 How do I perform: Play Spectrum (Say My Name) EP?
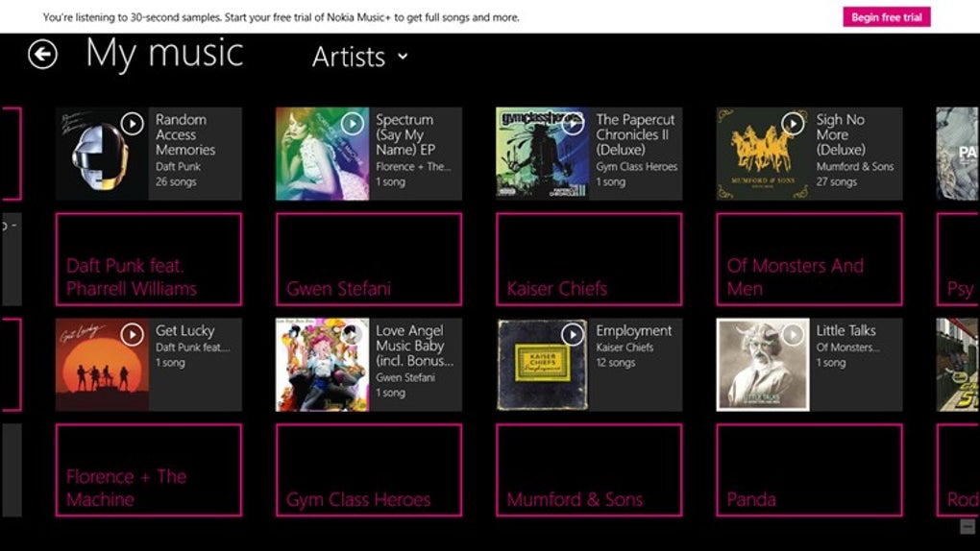(x=353, y=123)
